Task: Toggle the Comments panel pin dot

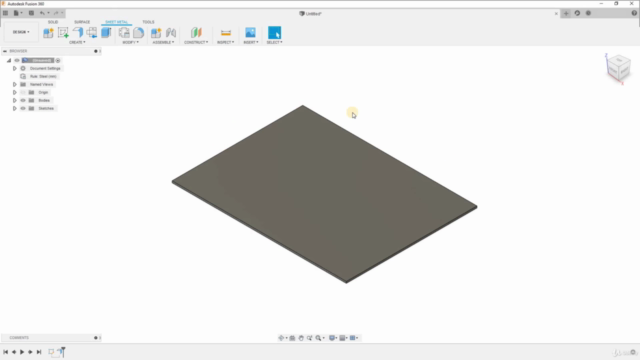Action: [x=96, y=338]
